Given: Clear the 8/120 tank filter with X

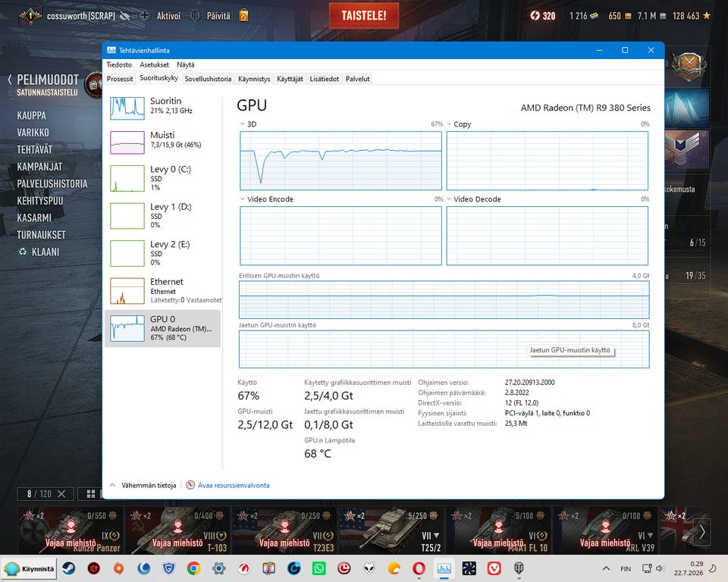Looking at the screenshot, I should 61,494.
